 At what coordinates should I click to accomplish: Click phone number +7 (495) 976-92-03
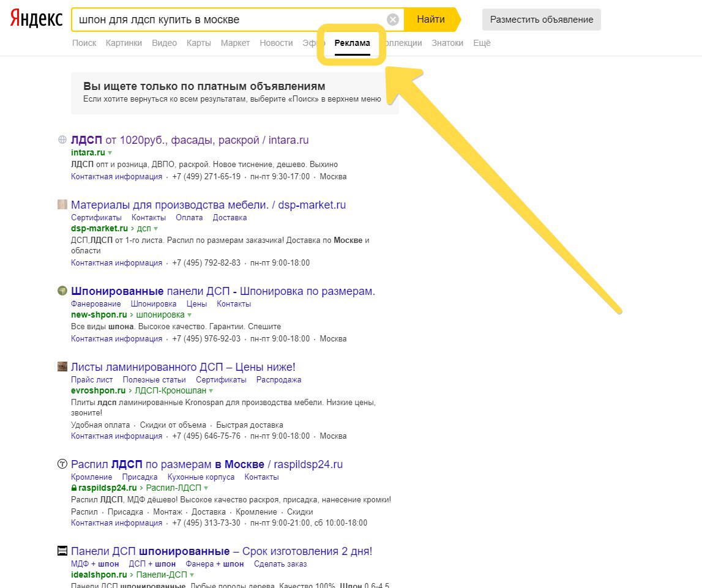point(206,339)
